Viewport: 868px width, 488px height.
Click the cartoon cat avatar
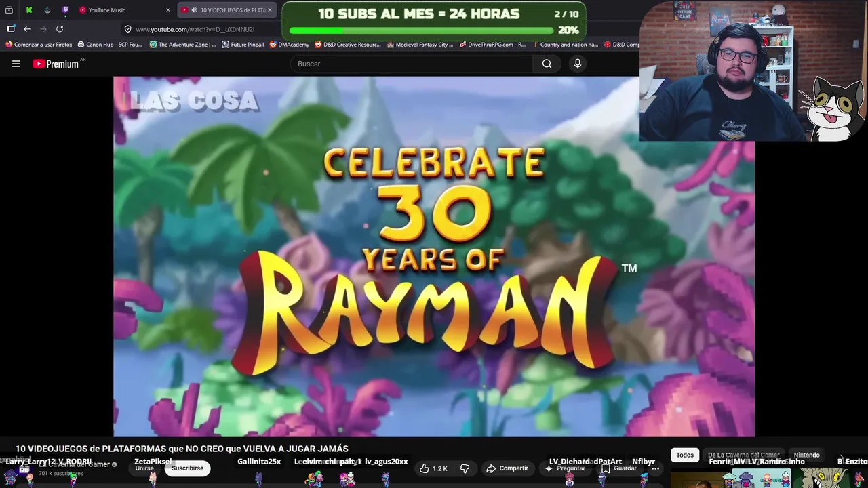coord(833,108)
